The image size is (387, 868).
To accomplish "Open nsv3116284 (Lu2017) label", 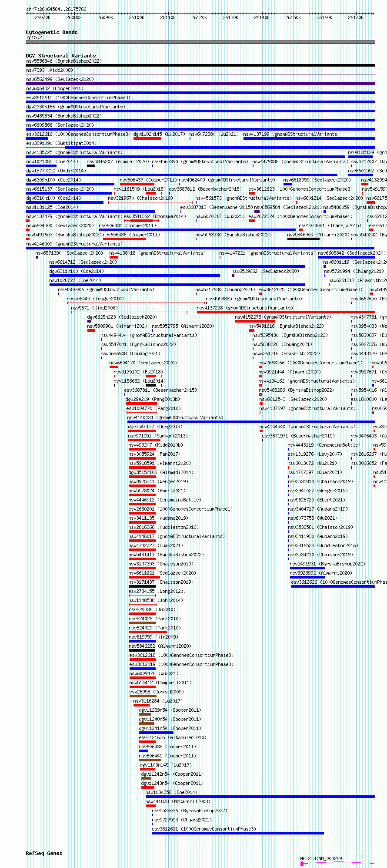I will click(158, 701).
